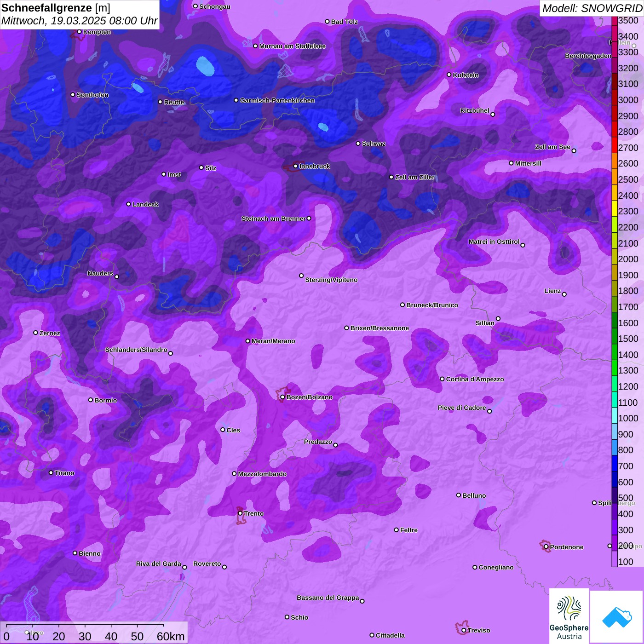This screenshot has height=644, width=644.
Task: Click the green 1500 m legend swatch
Action: [615, 336]
